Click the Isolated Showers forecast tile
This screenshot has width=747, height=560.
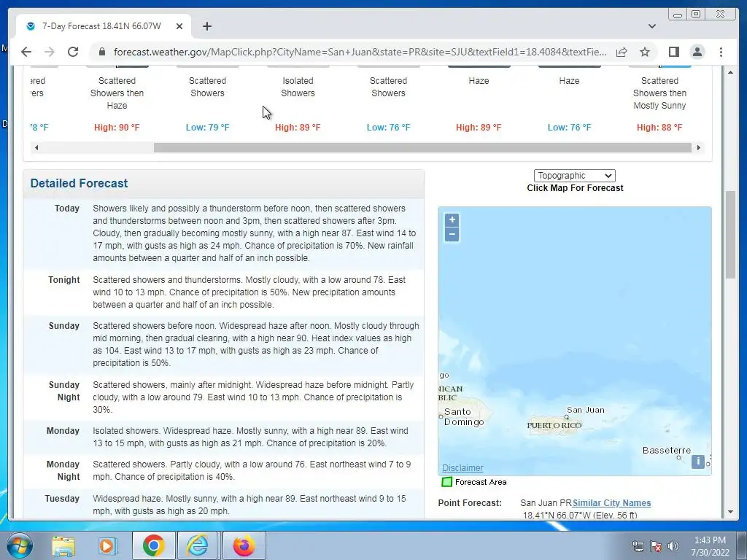298,87
